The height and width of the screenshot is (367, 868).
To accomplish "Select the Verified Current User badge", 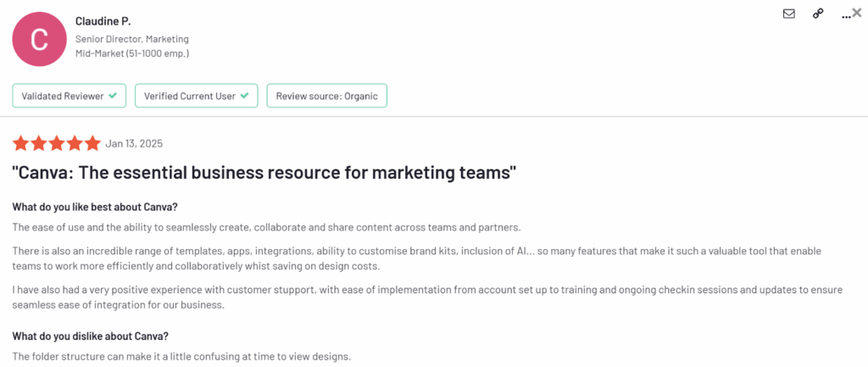I will pos(196,97).
